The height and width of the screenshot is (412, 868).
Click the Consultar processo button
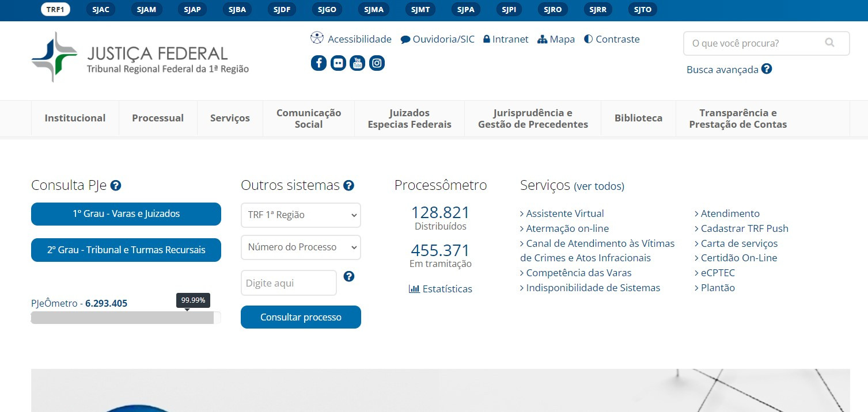(301, 317)
